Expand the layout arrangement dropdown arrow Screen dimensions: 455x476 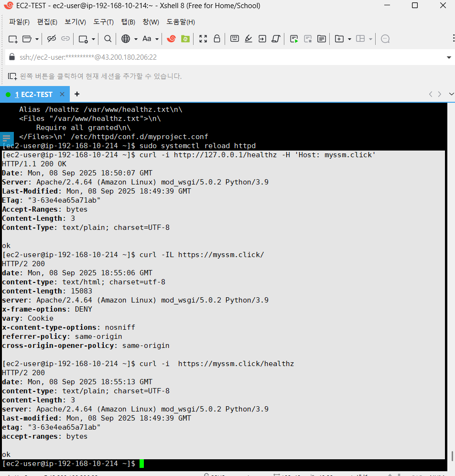coord(370,39)
